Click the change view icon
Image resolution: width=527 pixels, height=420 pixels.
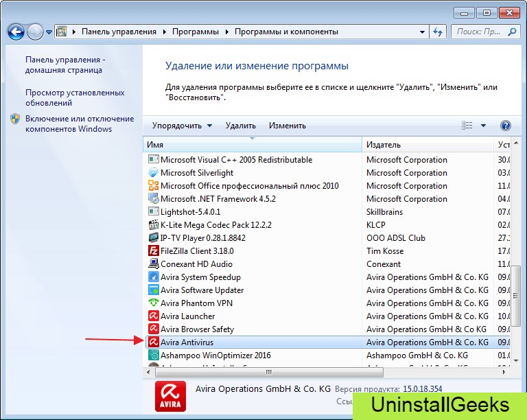coord(467,126)
